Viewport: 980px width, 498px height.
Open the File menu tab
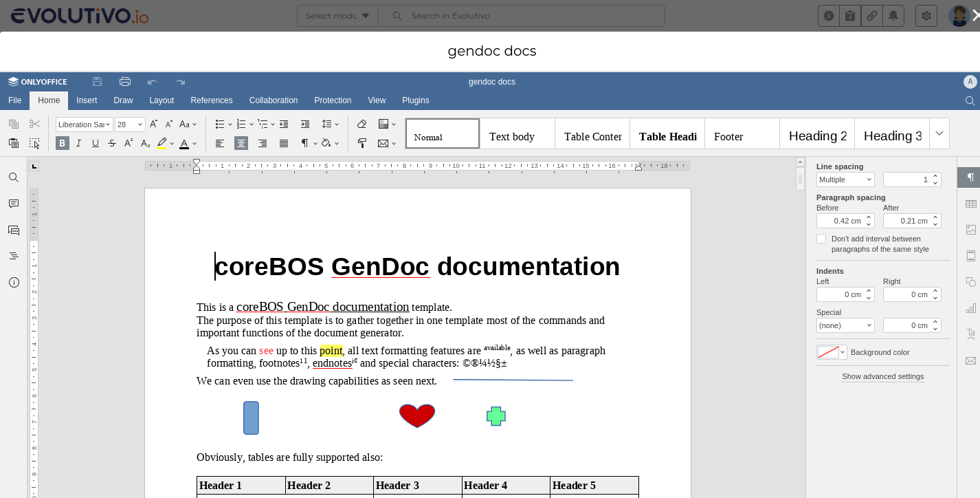pyautogui.click(x=14, y=100)
